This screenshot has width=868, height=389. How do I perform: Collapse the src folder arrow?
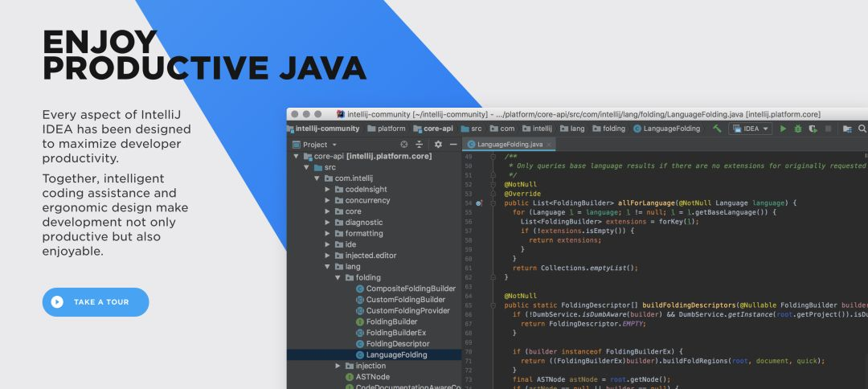(307, 168)
